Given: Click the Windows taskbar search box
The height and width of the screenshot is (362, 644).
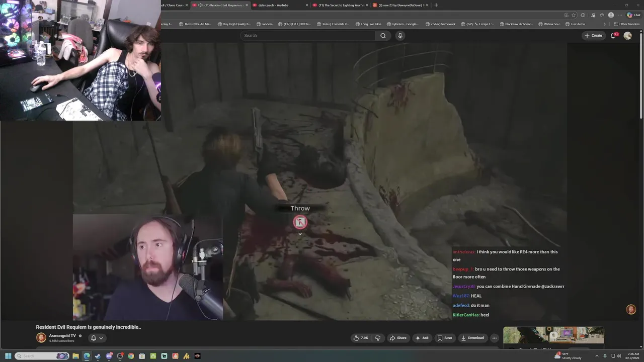Looking at the screenshot, I should (x=42, y=356).
